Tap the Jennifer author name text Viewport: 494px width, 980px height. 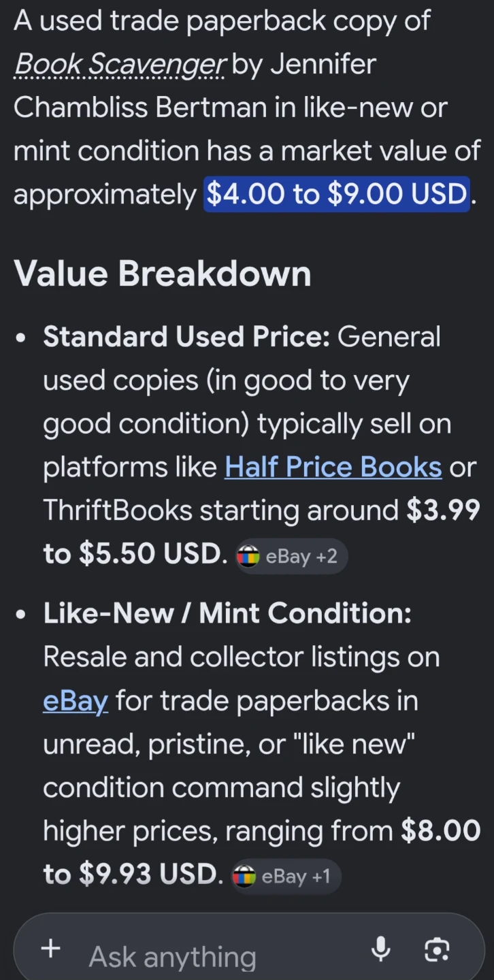(x=324, y=65)
